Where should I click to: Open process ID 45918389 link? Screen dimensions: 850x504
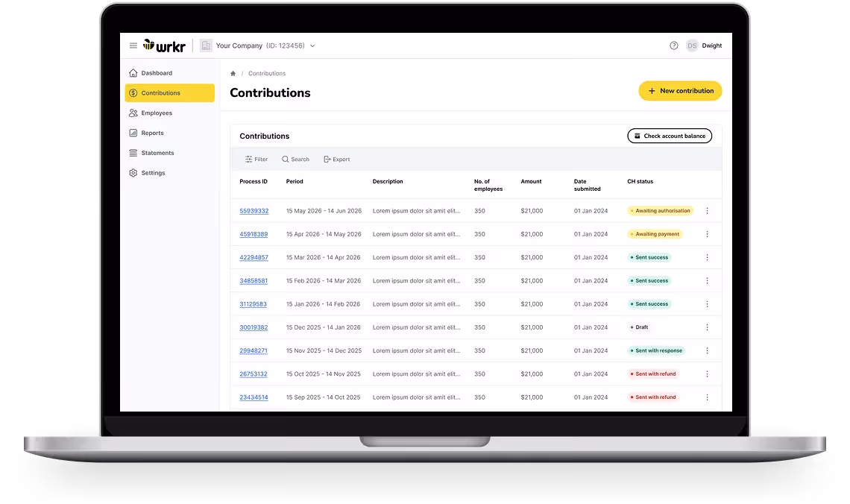[254, 235]
